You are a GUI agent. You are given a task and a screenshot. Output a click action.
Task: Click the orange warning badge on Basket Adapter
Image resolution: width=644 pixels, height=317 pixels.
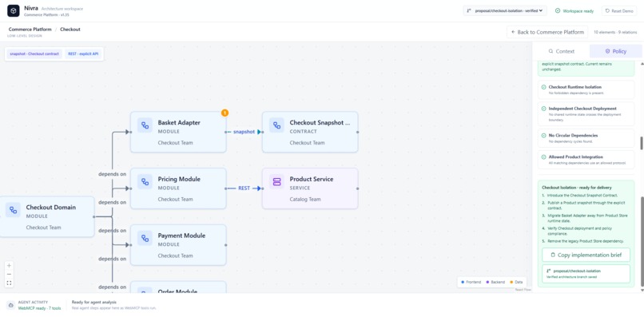pos(225,113)
